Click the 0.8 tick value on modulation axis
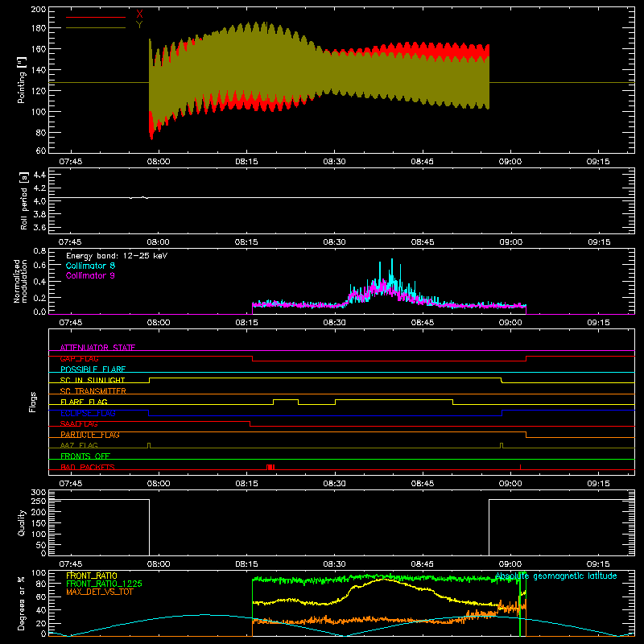 (39, 251)
